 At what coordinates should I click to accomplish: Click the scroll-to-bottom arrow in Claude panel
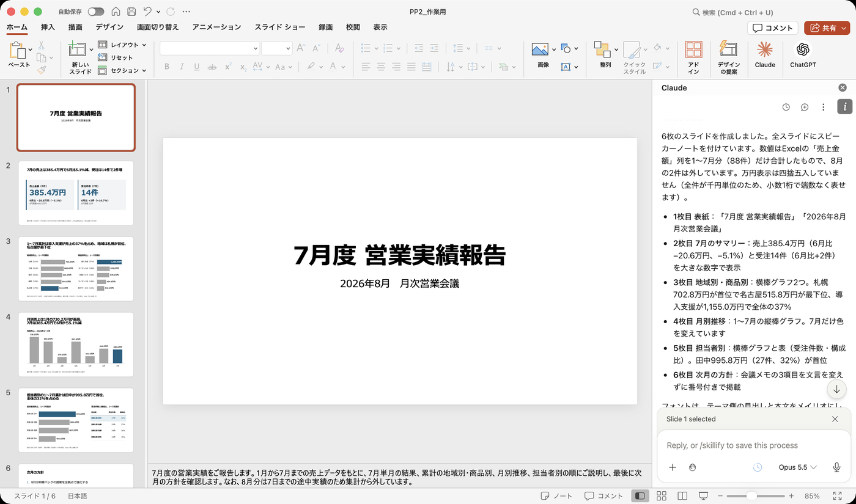tap(836, 389)
